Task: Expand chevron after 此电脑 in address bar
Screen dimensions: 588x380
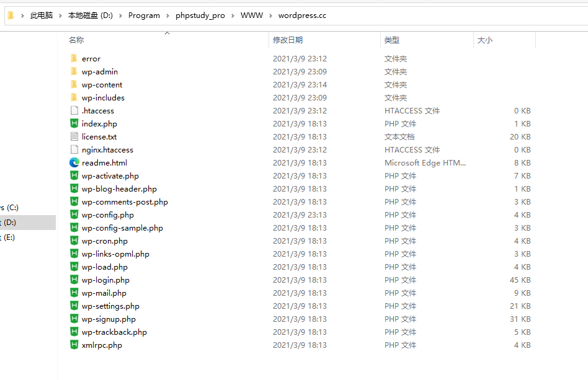Action: pos(60,15)
